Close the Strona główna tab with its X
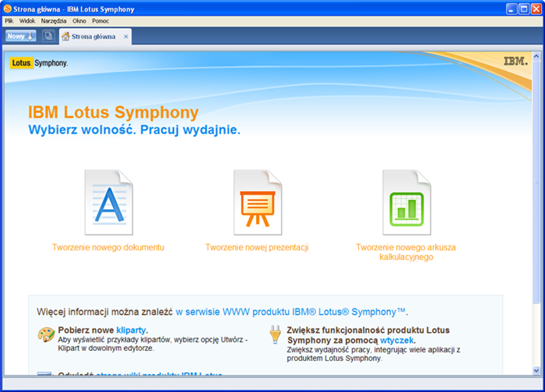The height and width of the screenshot is (392, 545). pyautogui.click(x=126, y=37)
